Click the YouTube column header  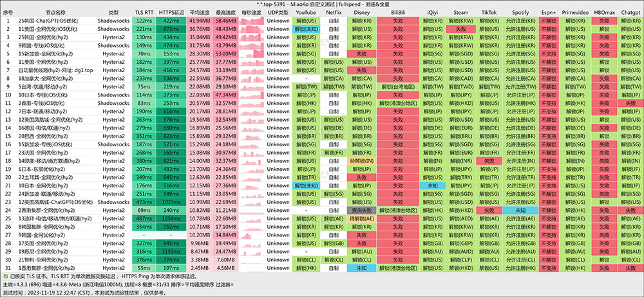pos(306,13)
